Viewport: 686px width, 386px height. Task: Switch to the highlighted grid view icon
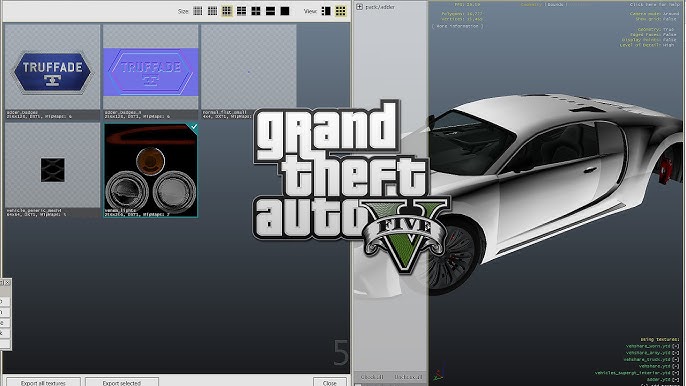pyautogui.click(x=340, y=11)
